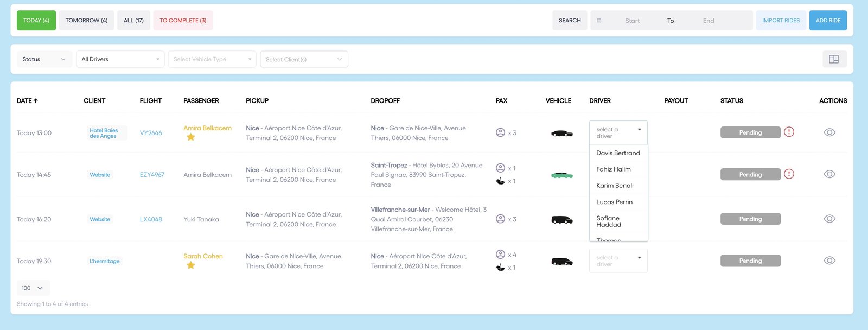Choose Sofiane Haddad as driver
Screen dimensions: 868x330
coord(618,221)
